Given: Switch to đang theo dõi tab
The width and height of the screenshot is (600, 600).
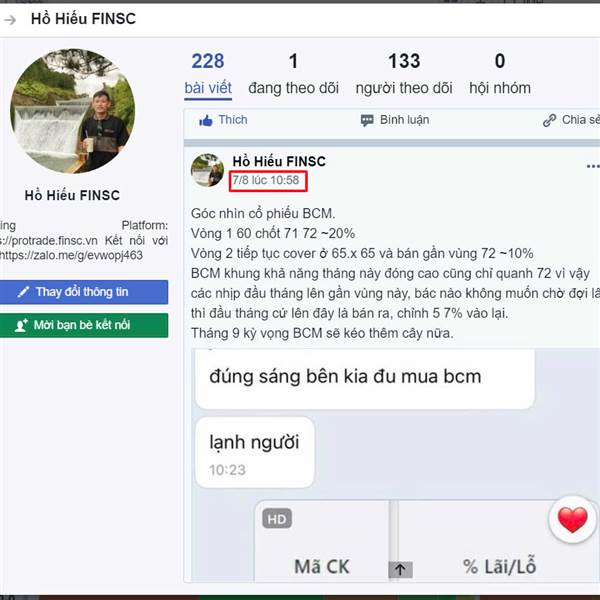Looking at the screenshot, I should point(293,74).
